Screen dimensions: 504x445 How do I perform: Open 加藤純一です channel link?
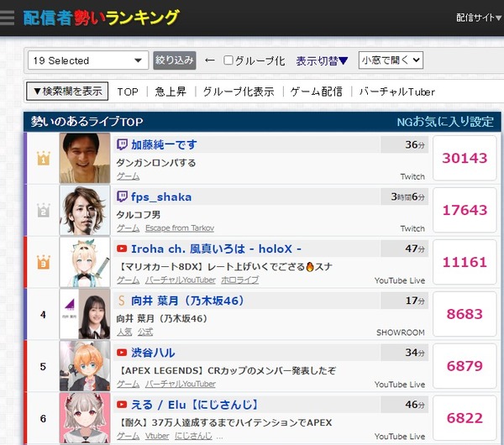[164, 144]
